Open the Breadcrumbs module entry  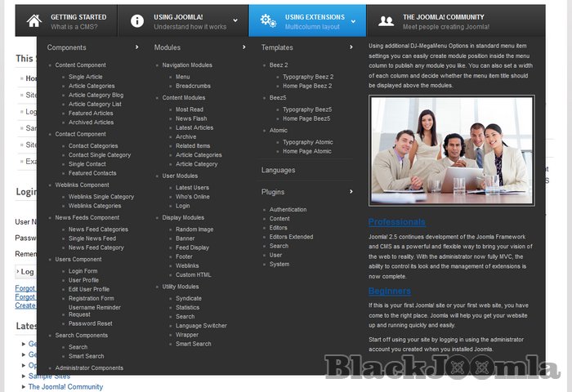(194, 86)
